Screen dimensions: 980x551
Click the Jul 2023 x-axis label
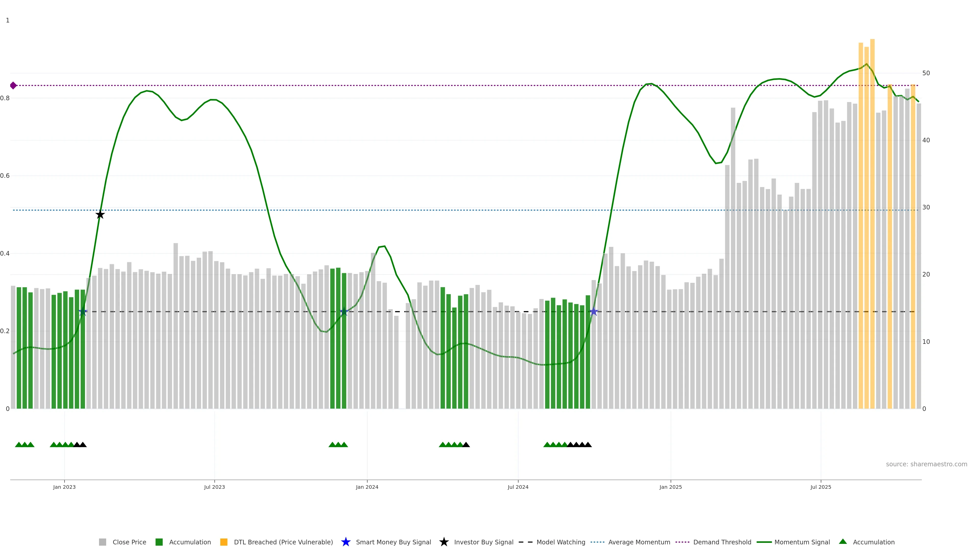[214, 487]
